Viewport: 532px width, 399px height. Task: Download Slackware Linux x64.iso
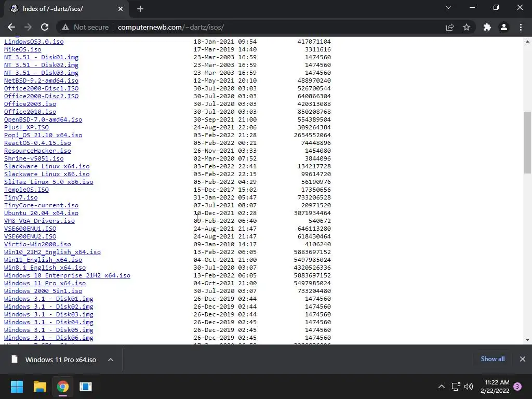[47, 167]
